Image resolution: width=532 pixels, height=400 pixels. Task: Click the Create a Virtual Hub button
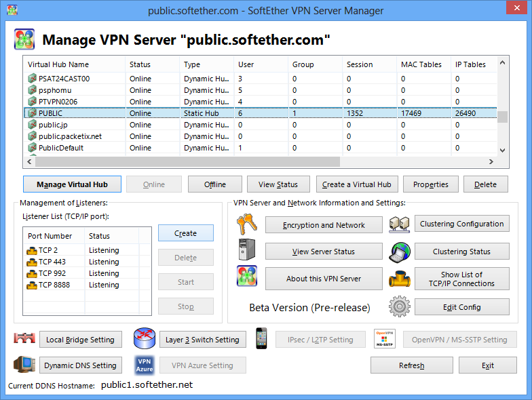click(357, 184)
